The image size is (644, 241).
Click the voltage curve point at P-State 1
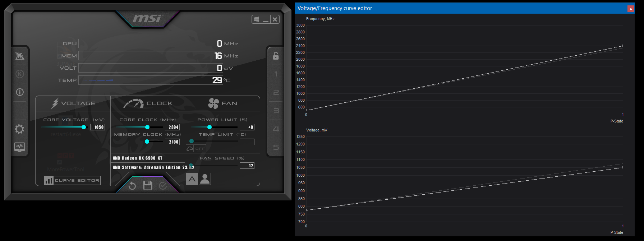pos(622,167)
